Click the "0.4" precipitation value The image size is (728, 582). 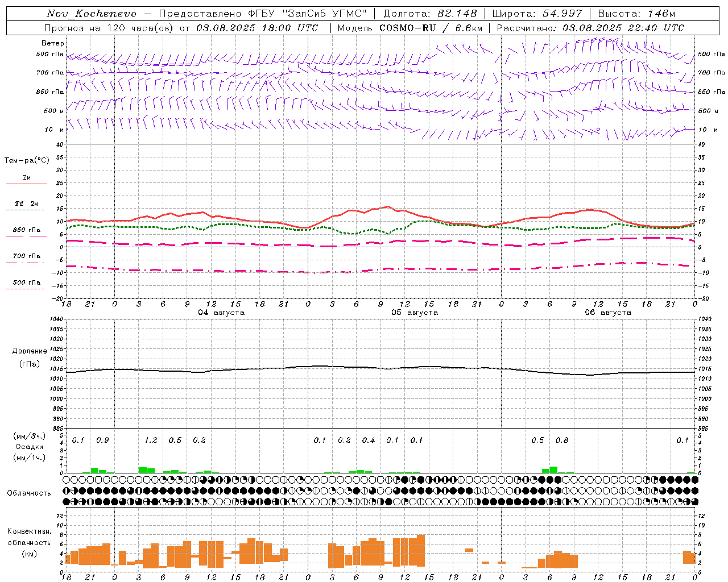pyautogui.click(x=369, y=440)
